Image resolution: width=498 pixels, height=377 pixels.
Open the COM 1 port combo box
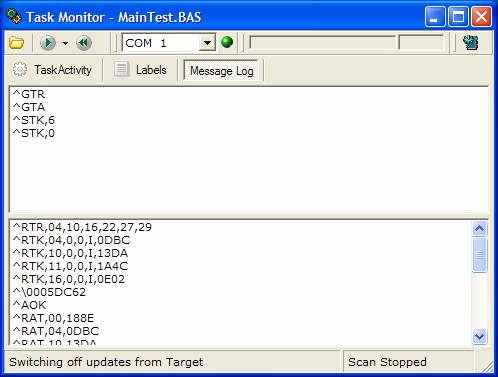pos(169,43)
